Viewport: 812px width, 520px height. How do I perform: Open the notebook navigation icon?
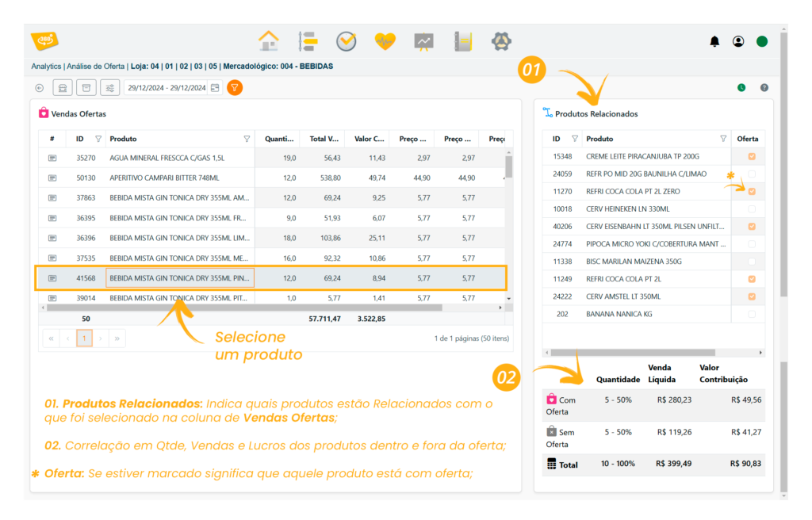(463, 41)
